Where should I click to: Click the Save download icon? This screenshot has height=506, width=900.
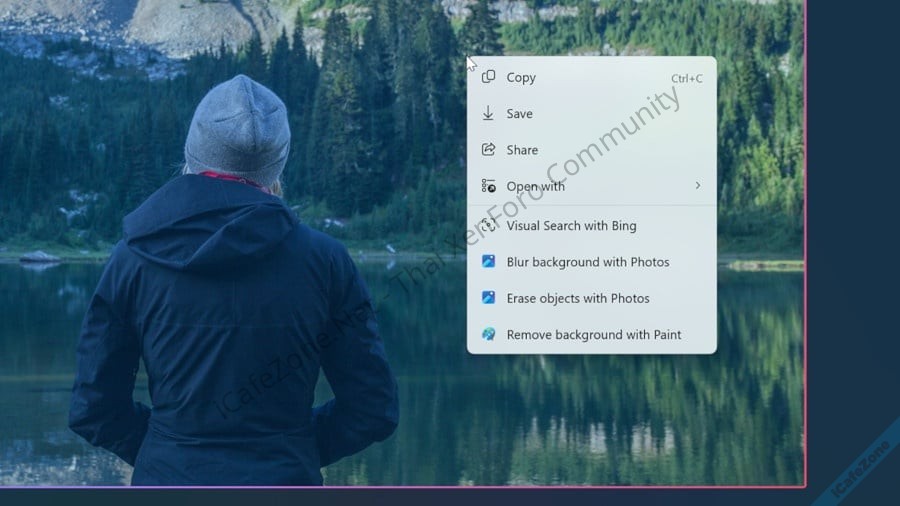[489, 114]
